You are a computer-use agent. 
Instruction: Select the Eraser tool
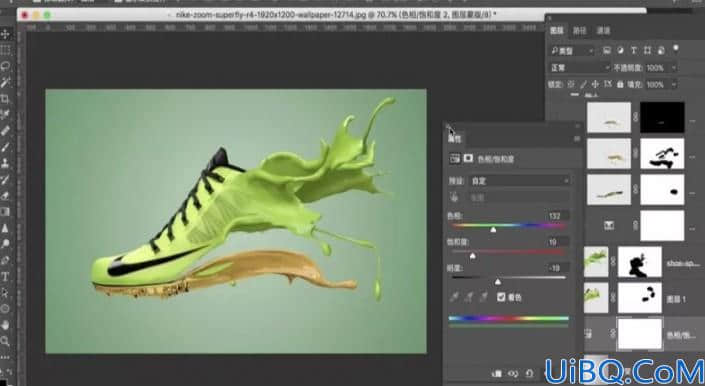pyautogui.click(x=5, y=195)
